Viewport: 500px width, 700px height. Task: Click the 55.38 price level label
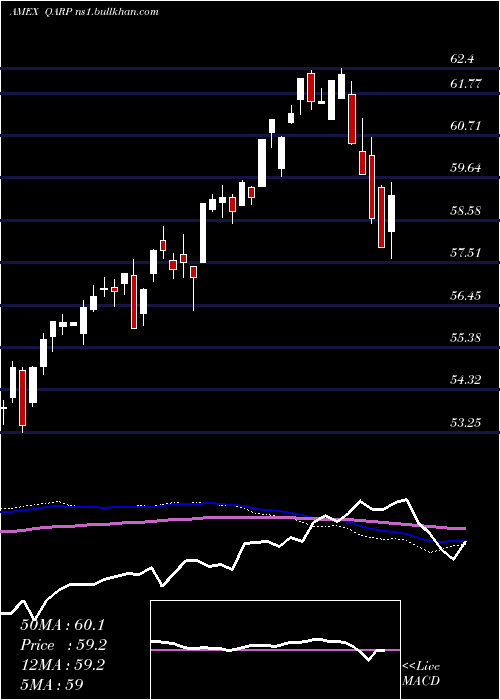coord(466,338)
